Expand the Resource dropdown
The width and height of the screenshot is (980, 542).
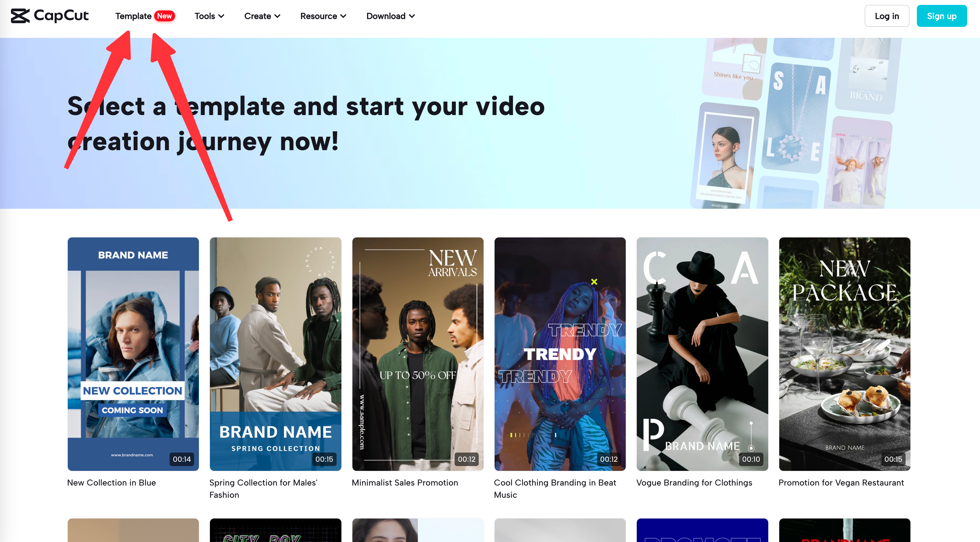[323, 16]
